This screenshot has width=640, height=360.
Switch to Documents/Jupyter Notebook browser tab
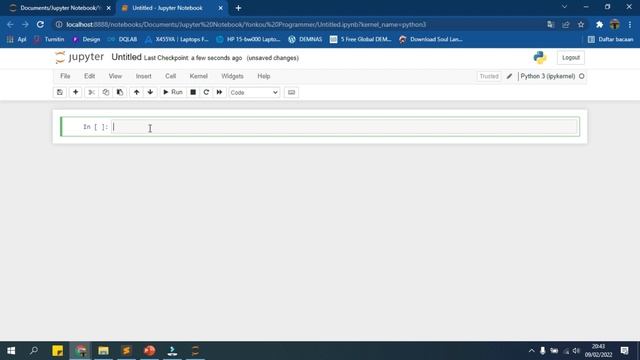(x=60, y=8)
